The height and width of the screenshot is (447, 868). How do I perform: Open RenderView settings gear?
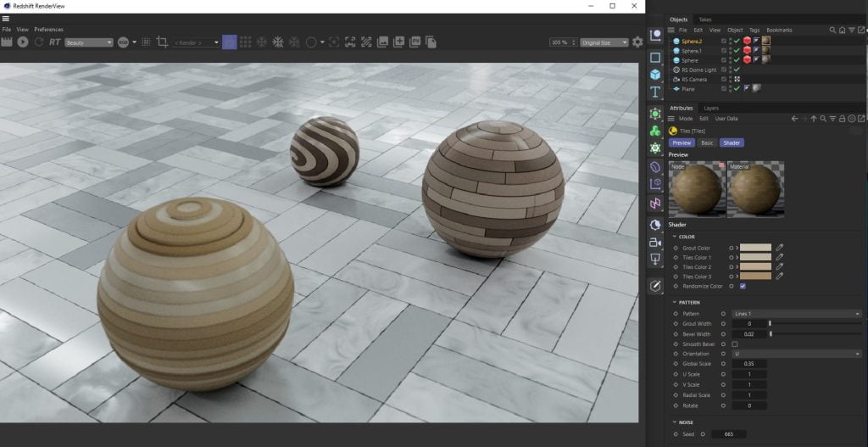point(637,42)
